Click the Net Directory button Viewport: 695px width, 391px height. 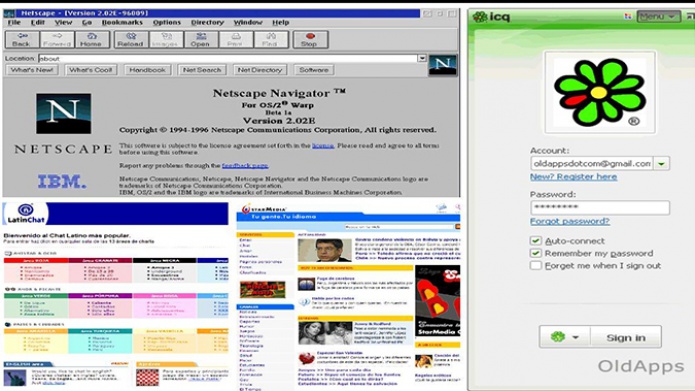point(260,70)
